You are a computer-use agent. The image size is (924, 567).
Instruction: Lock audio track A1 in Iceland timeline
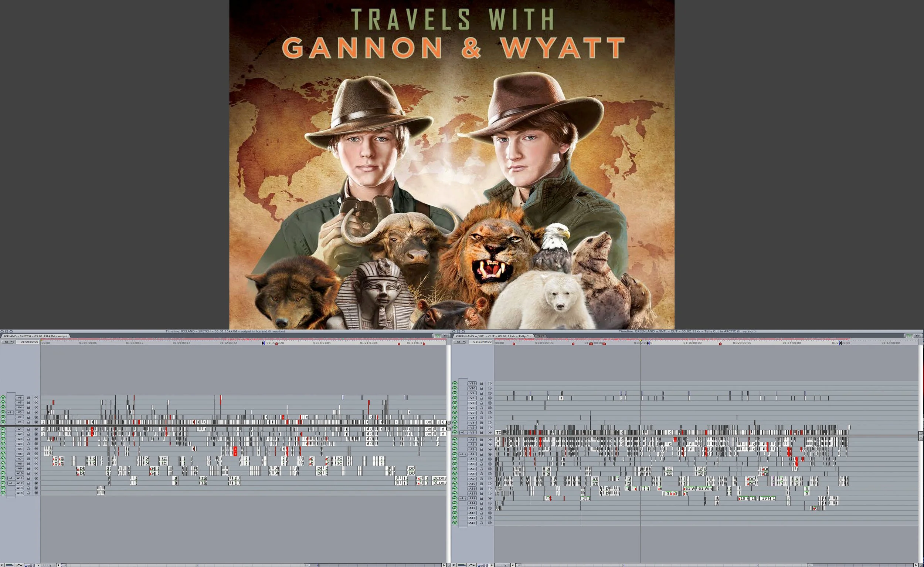[28, 429]
